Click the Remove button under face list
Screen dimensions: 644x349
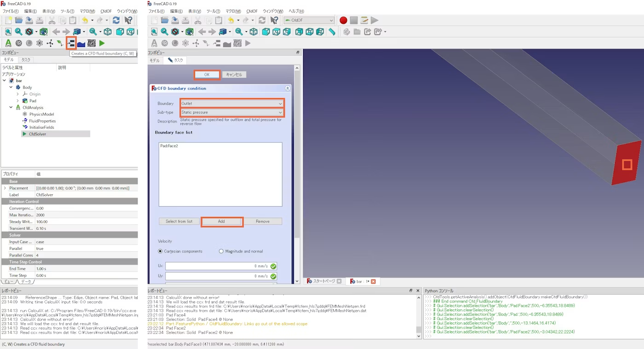coord(263,221)
